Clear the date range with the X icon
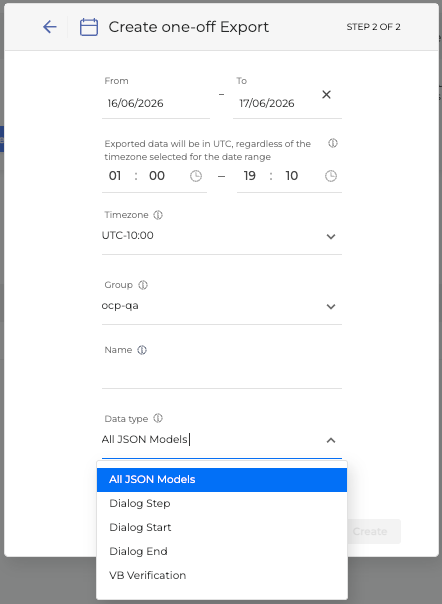 tap(326, 94)
